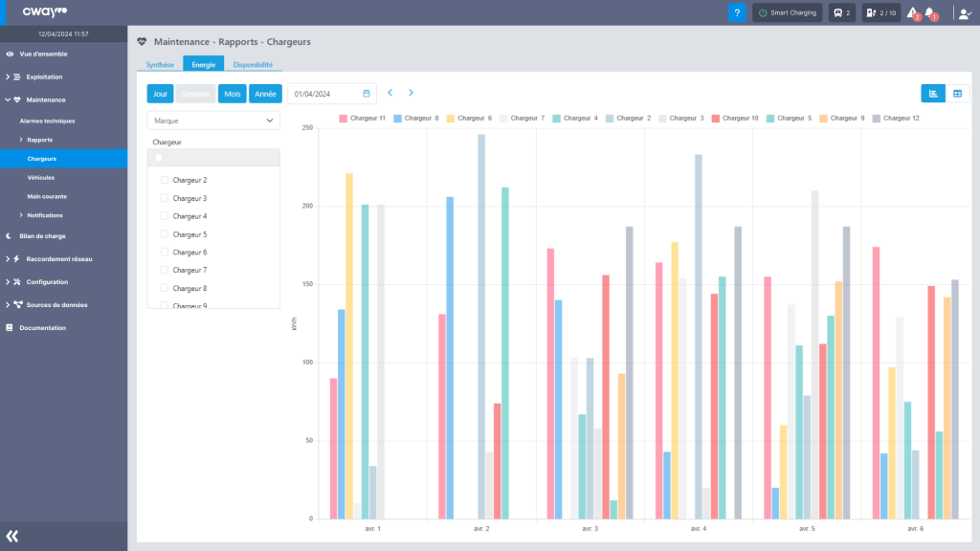Viewport: 980px width, 551px height.
Task: Select the Mois period button
Action: (x=232, y=94)
